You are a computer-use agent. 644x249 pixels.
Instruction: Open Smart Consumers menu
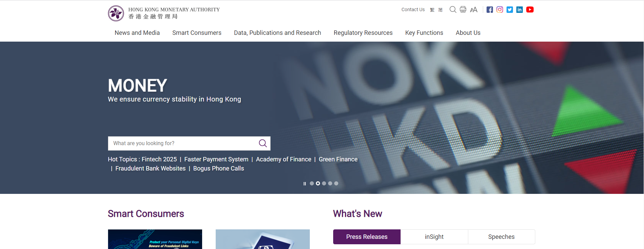197,33
